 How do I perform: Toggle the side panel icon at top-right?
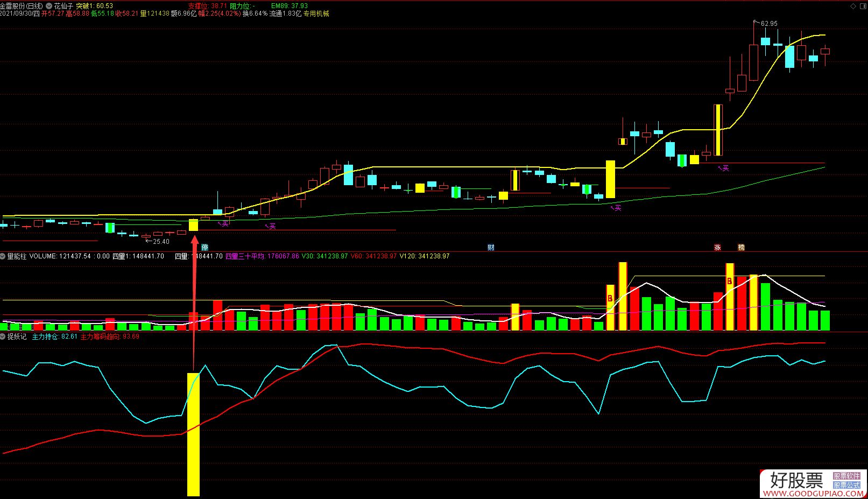[862, 6]
